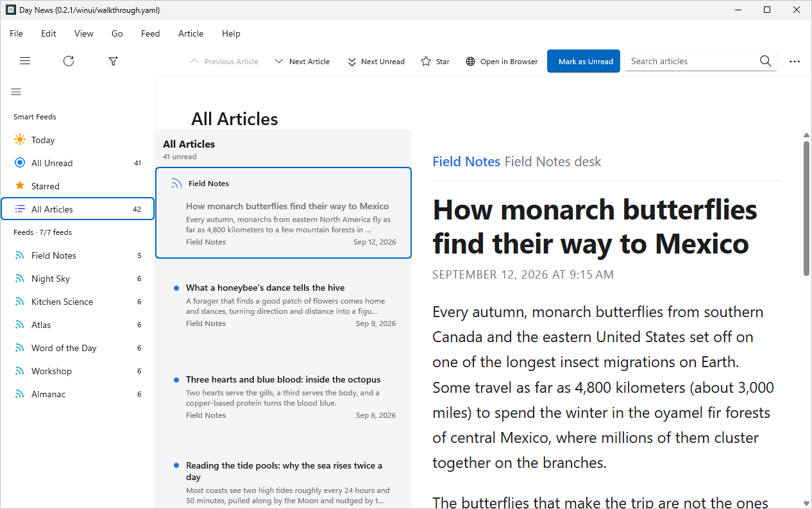
Task: Click the Next Article label
Action: [309, 62]
